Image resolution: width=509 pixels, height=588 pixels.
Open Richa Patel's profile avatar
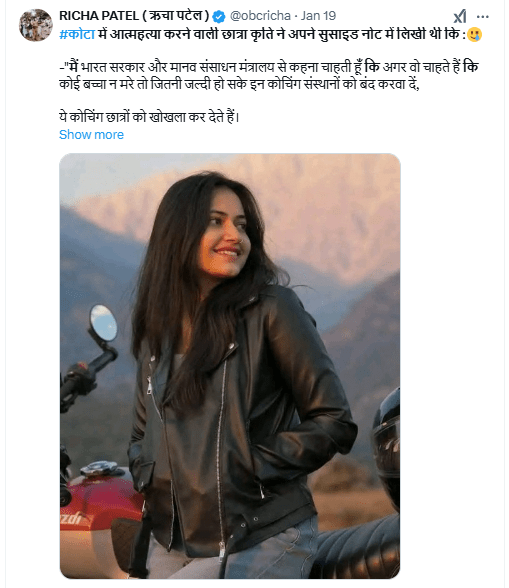point(36,25)
